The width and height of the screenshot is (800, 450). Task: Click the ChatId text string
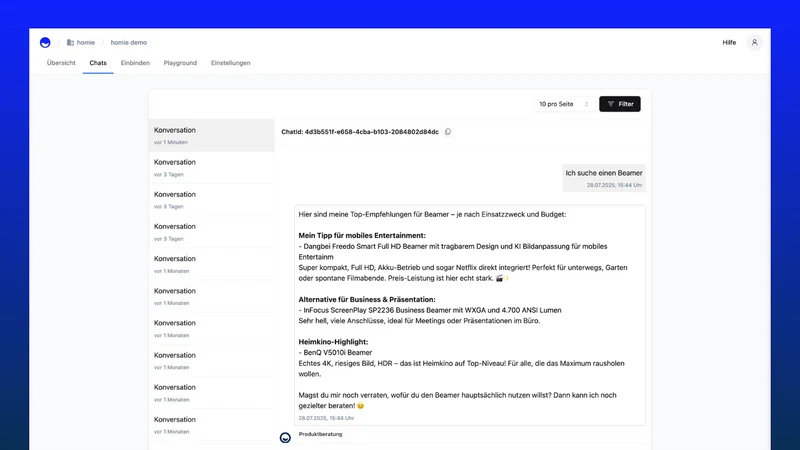click(x=360, y=132)
